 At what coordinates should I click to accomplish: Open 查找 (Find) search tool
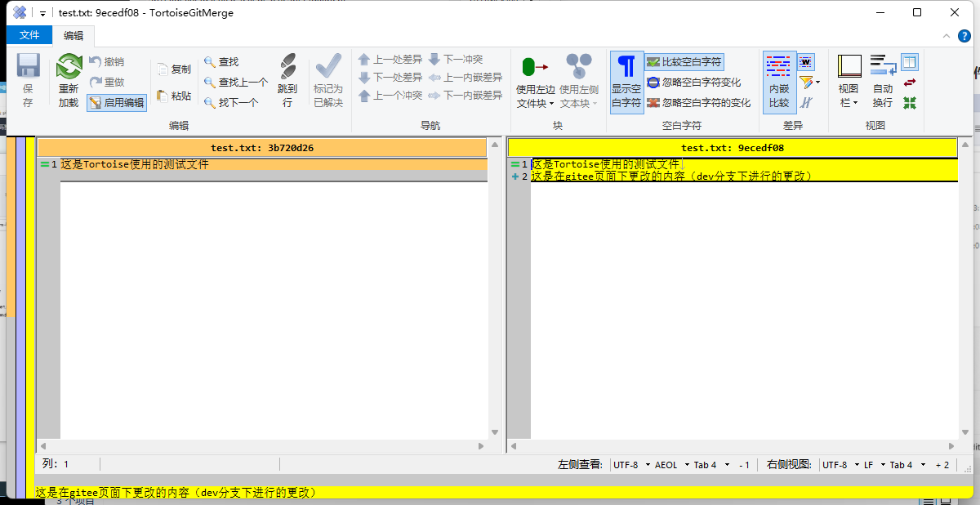coord(221,61)
